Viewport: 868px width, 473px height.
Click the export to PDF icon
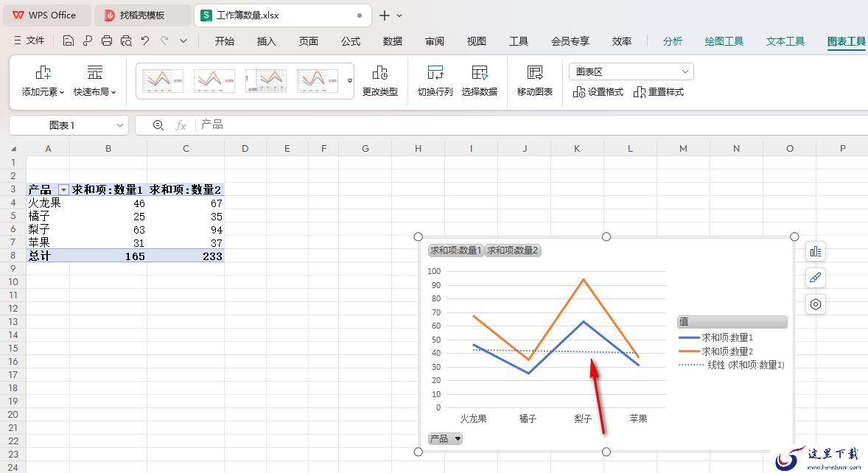[x=88, y=41]
